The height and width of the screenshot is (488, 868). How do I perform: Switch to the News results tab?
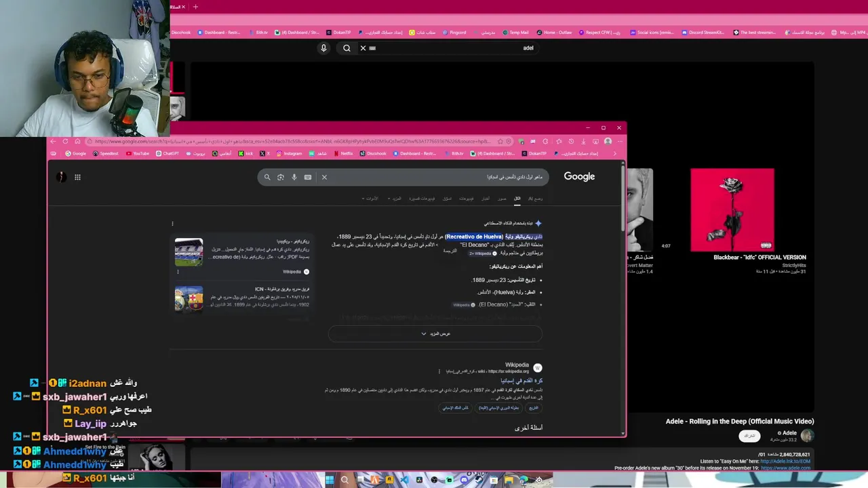point(486,199)
